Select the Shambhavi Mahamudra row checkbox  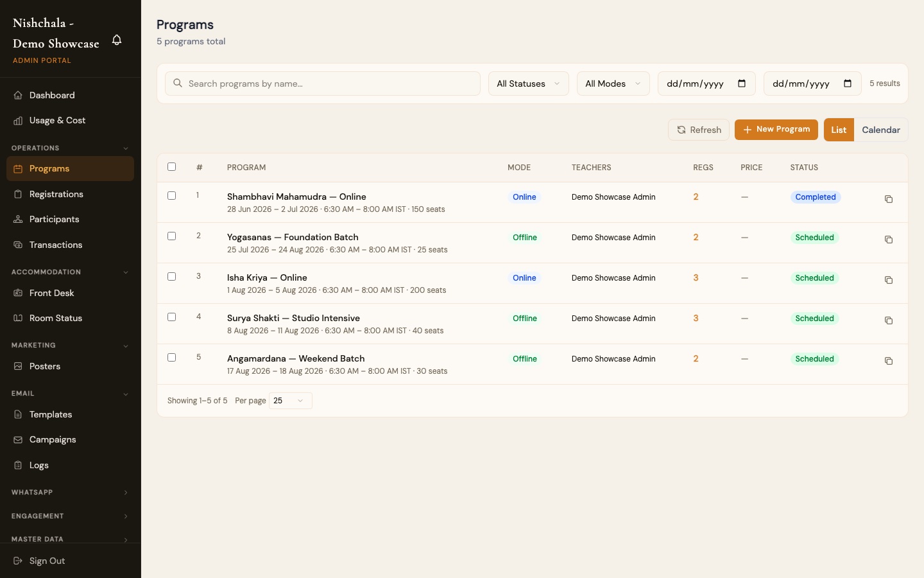[171, 195]
